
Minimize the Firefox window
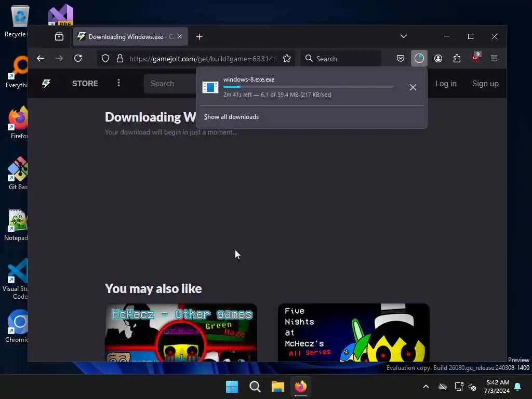[x=447, y=36]
